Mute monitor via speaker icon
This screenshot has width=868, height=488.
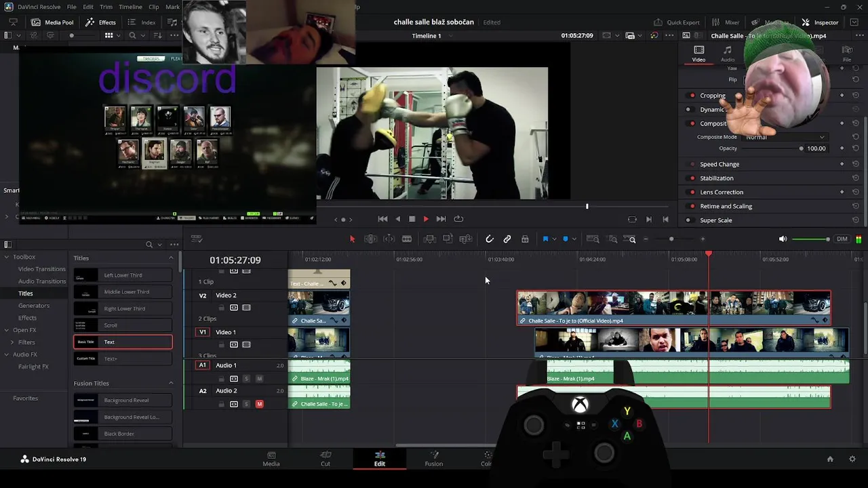click(783, 239)
